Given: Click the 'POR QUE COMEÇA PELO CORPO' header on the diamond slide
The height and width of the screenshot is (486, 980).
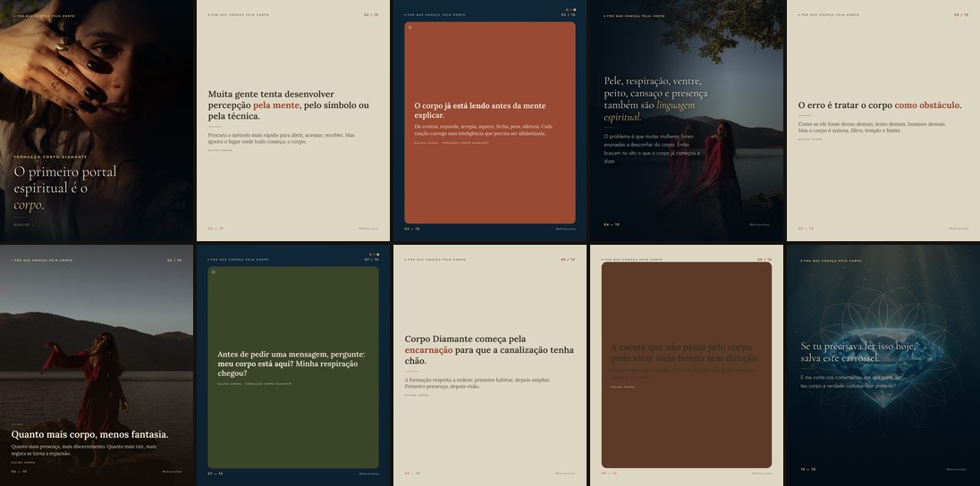Looking at the screenshot, I should (x=832, y=261).
